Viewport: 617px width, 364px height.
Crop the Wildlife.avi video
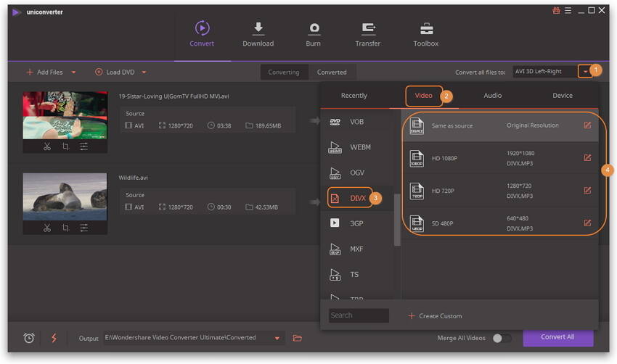pyautogui.click(x=65, y=228)
